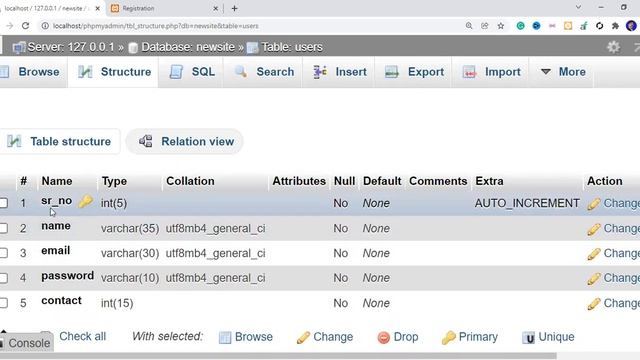640x360 pixels.
Task: Click Change for the sr_no column
Action: point(613,203)
